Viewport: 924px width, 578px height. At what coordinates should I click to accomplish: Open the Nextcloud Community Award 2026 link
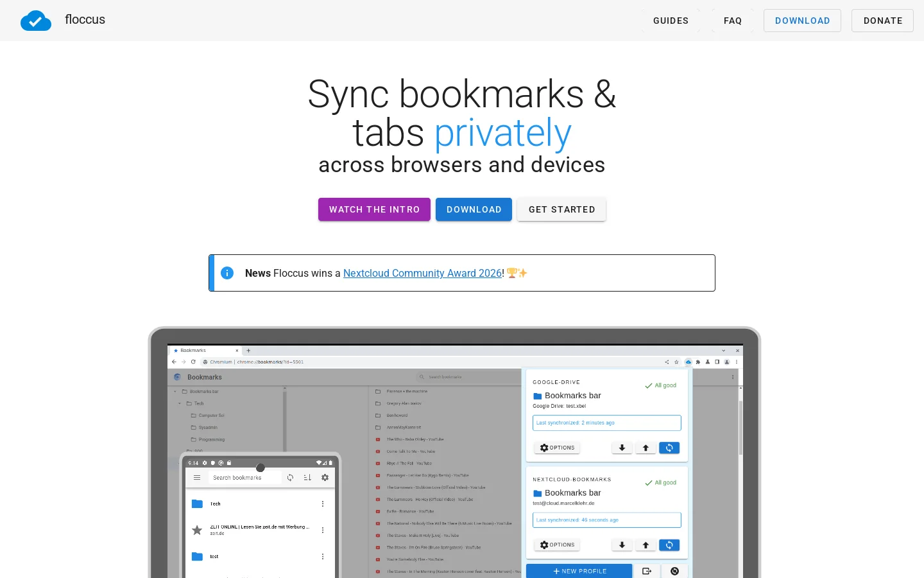pos(422,273)
